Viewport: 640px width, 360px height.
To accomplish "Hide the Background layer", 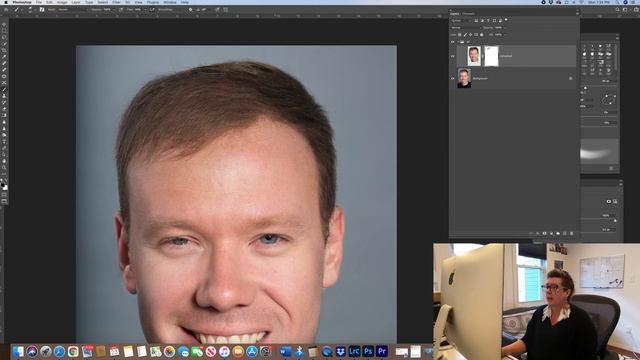I will (x=453, y=78).
